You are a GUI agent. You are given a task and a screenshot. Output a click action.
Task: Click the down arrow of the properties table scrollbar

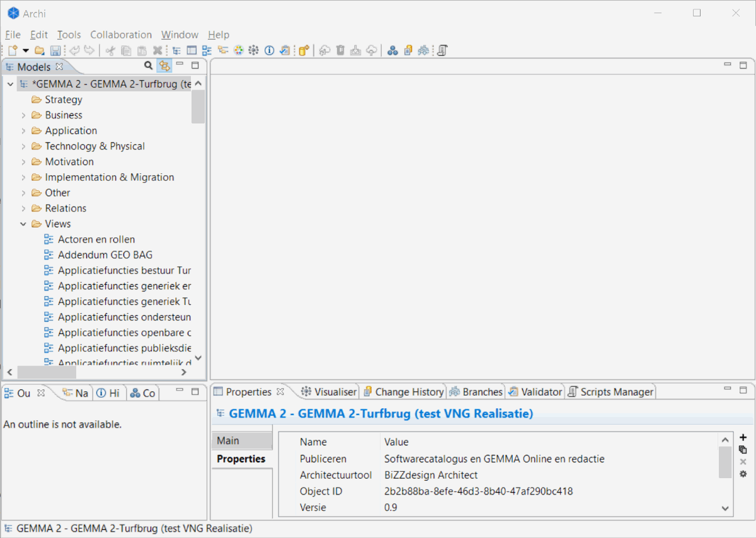725,508
